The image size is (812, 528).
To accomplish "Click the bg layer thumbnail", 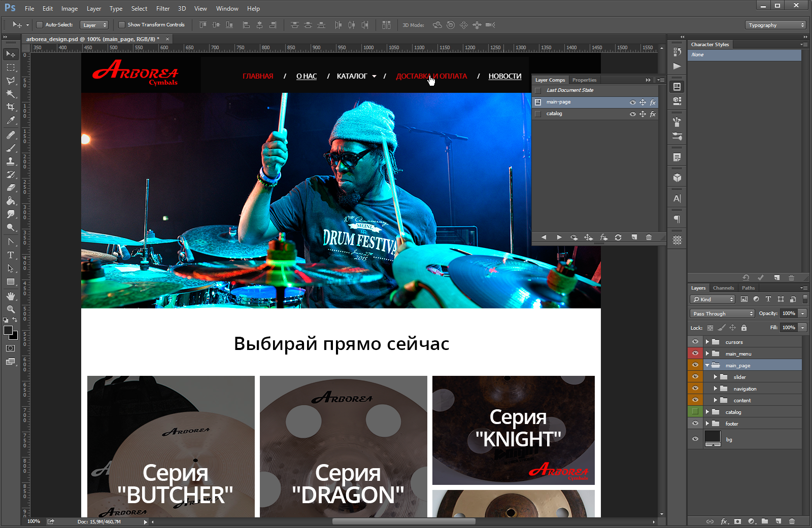I will click(x=713, y=439).
